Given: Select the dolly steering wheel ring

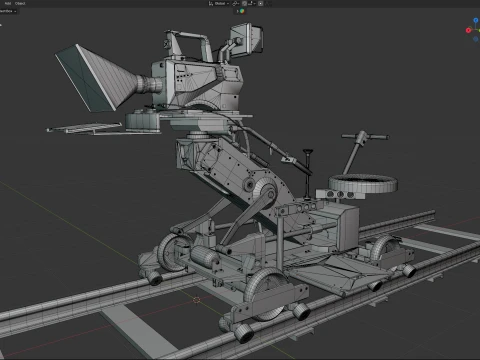Looking at the screenshot, I should coord(363,183).
